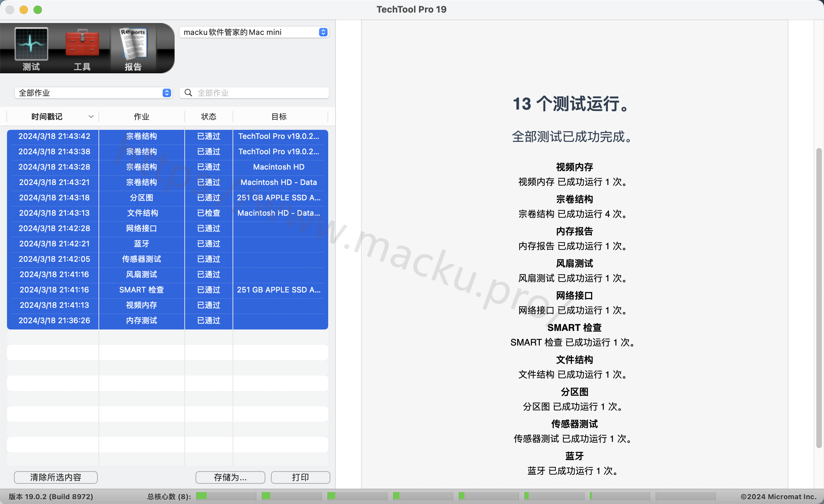Sort by the 作业 column header
The image size is (824, 504).
point(142,117)
